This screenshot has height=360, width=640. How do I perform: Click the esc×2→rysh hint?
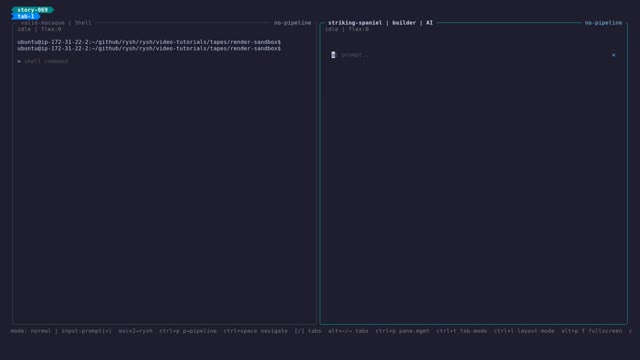(x=136, y=331)
